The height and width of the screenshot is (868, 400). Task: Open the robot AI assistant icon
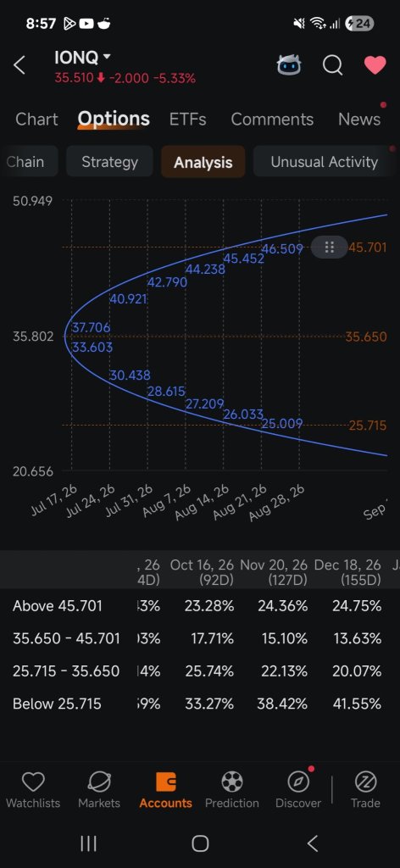click(x=289, y=65)
